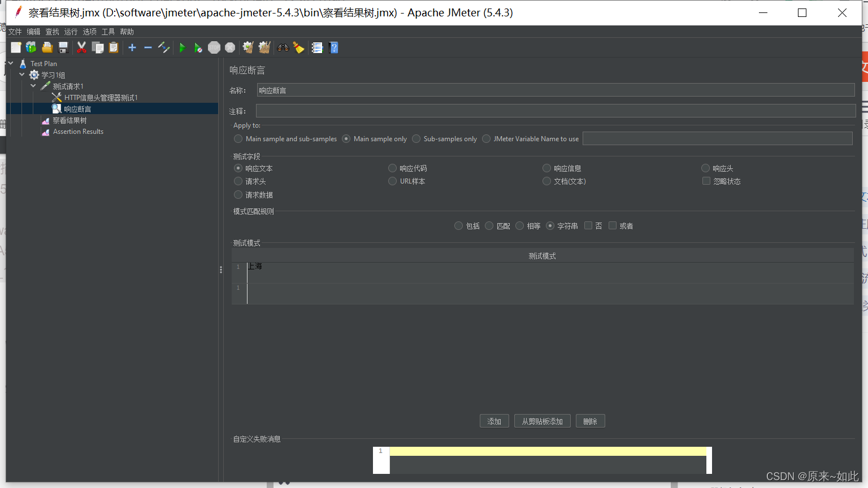Stop the running test icon
This screenshot has height=488, width=868.
214,47
